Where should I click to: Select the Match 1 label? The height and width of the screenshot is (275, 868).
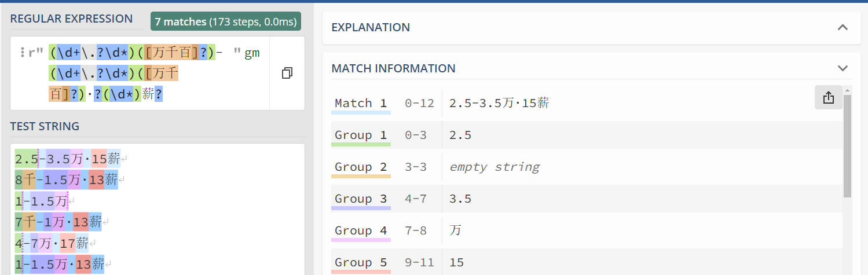click(361, 103)
